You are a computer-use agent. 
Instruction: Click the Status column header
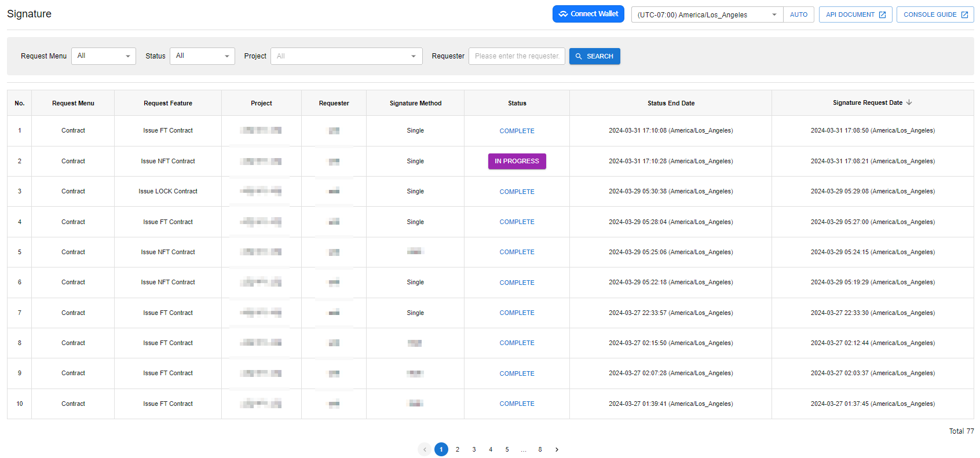[x=517, y=103]
